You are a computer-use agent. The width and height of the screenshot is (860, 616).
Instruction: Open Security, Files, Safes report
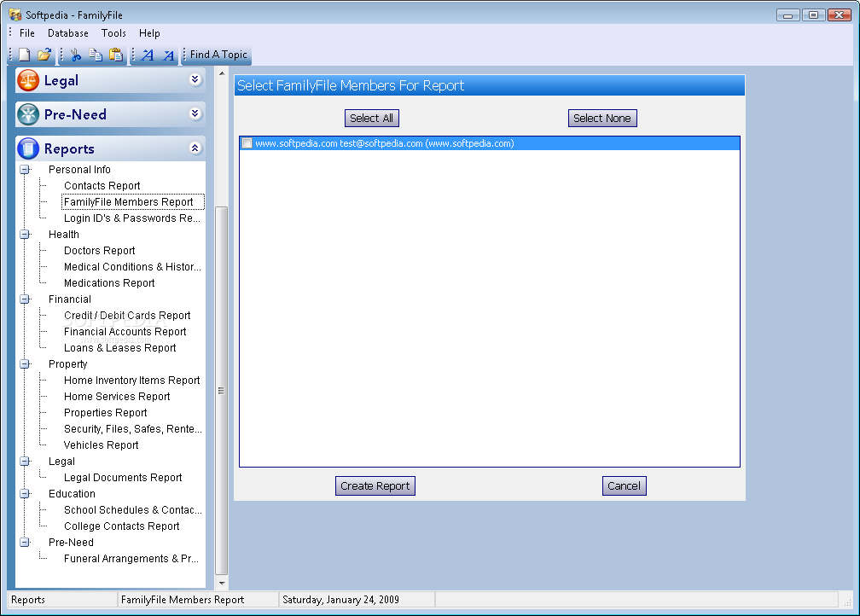[133, 428]
